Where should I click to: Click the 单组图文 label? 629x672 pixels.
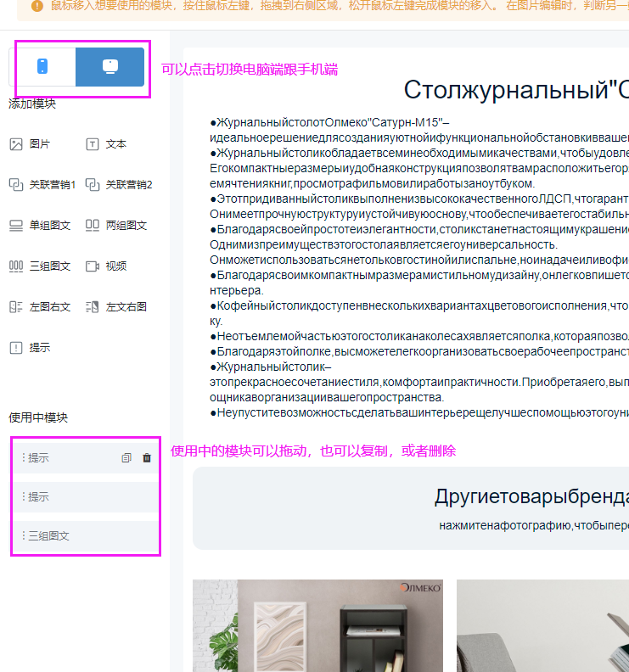pyautogui.click(x=50, y=226)
